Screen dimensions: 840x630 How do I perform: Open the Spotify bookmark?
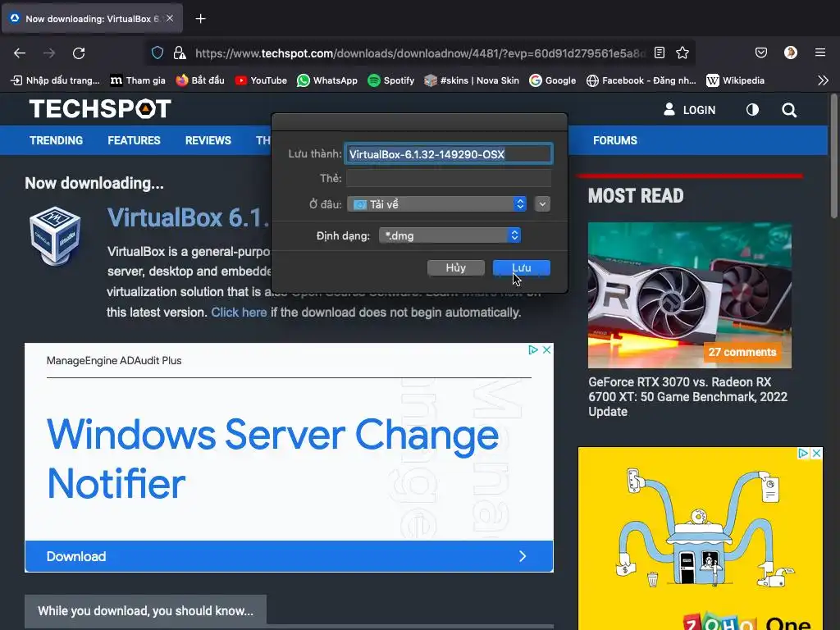pyautogui.click(x=391, y=80)
